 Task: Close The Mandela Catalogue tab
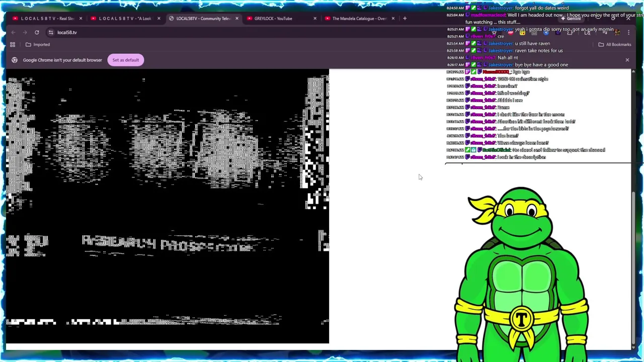(393, 19)
